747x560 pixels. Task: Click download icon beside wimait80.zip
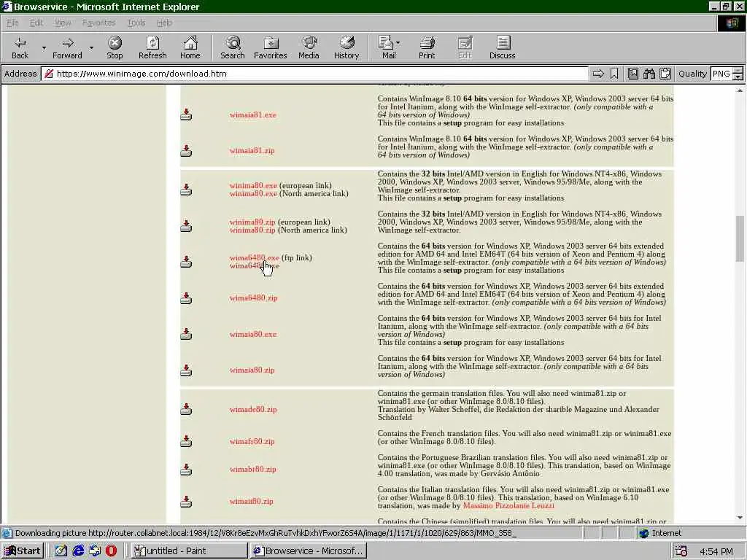pyautogui.click(x=186, y=501)
